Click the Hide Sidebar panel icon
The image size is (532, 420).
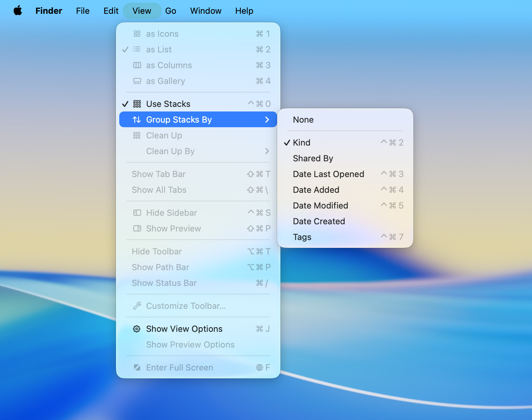point(137,213)
